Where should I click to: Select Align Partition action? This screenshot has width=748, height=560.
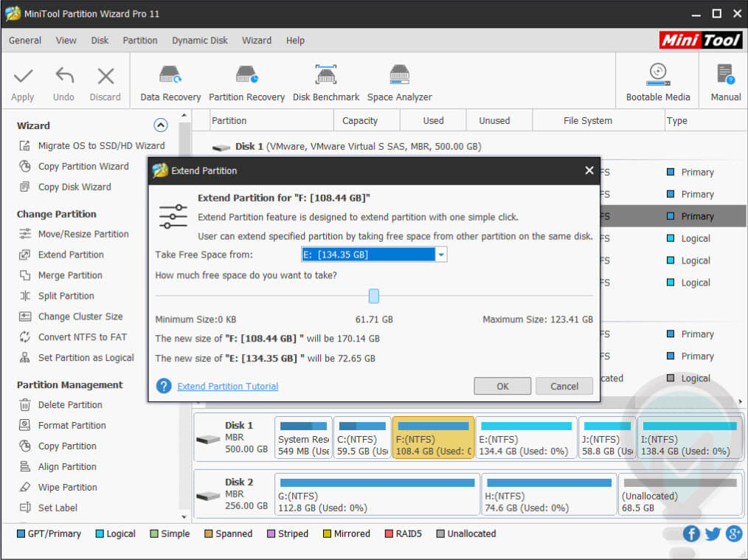click(58, 466)
